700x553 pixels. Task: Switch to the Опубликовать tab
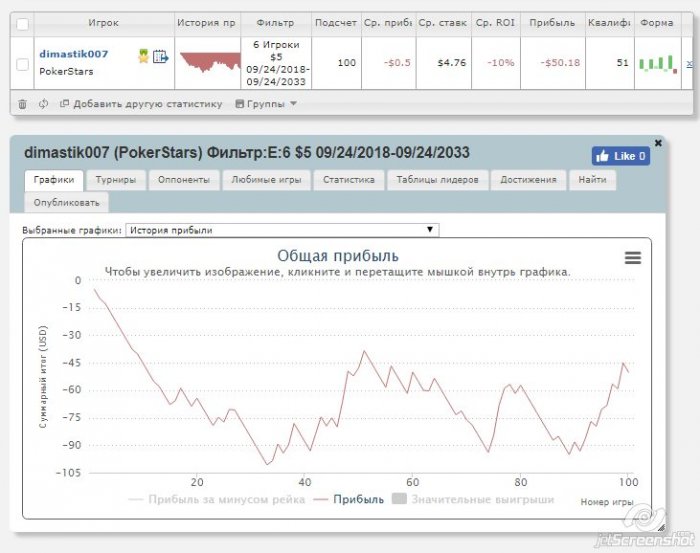pos(67,203)
